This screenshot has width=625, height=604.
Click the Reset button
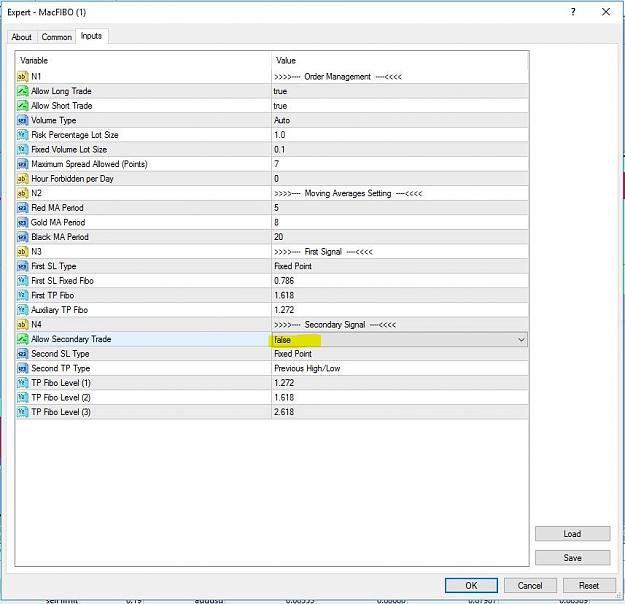pos(589,586)
